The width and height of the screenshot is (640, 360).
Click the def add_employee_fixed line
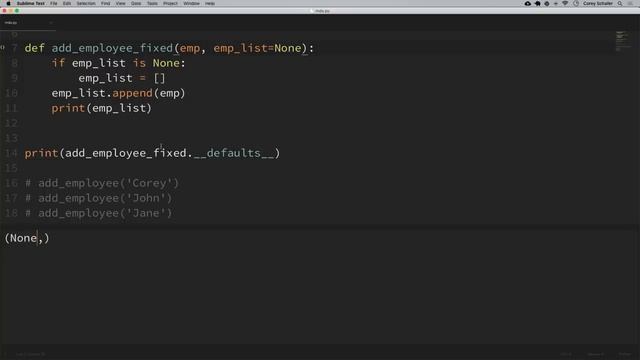pos(169,48)
